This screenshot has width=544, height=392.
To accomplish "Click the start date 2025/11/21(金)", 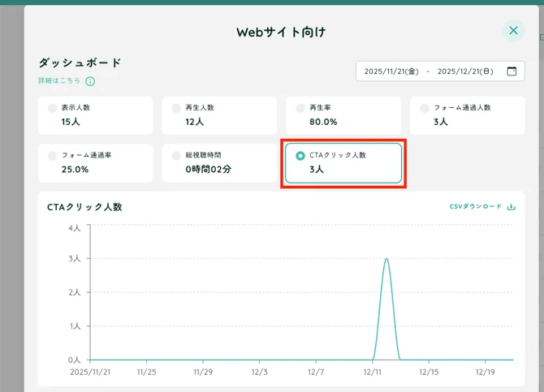I will [391, 71].
